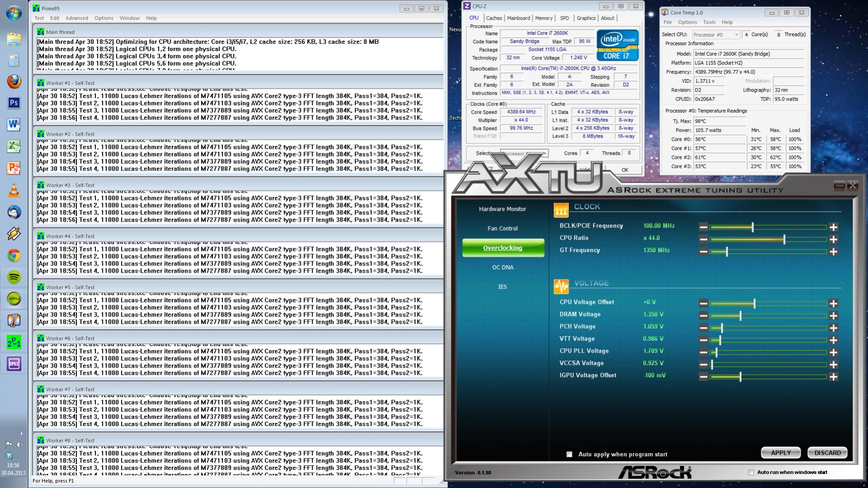The image size is (868, 488).
Task: Select the Overclocking section in AXTU
Action: pos(503,248)
